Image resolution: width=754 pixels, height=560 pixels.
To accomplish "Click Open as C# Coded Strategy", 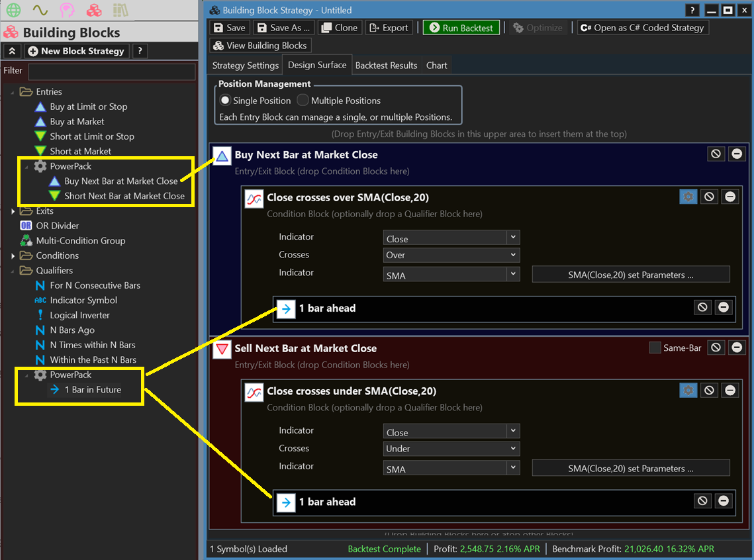I will pos(641,28).
